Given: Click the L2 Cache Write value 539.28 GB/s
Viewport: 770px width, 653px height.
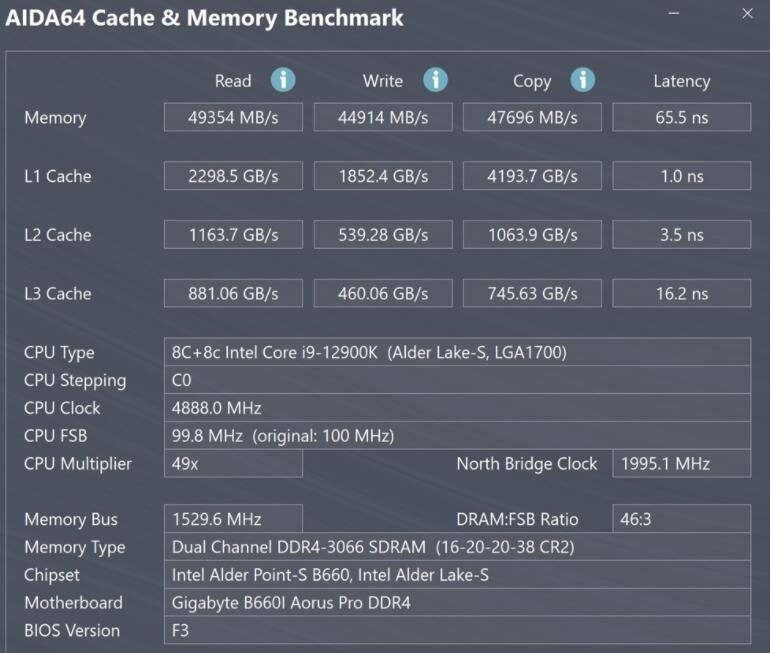Looking at the screenshot, I should tap(383, 235).
